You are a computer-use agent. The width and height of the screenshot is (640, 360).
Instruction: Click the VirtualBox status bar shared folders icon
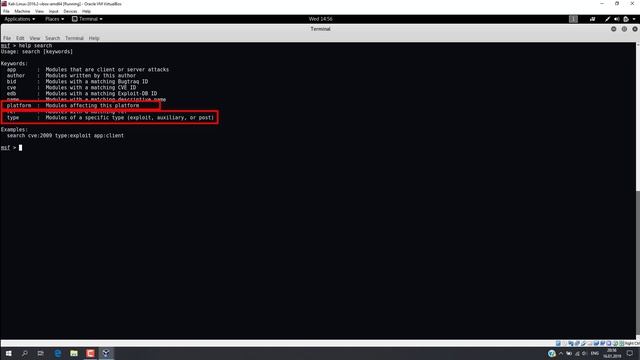point(590,344)
